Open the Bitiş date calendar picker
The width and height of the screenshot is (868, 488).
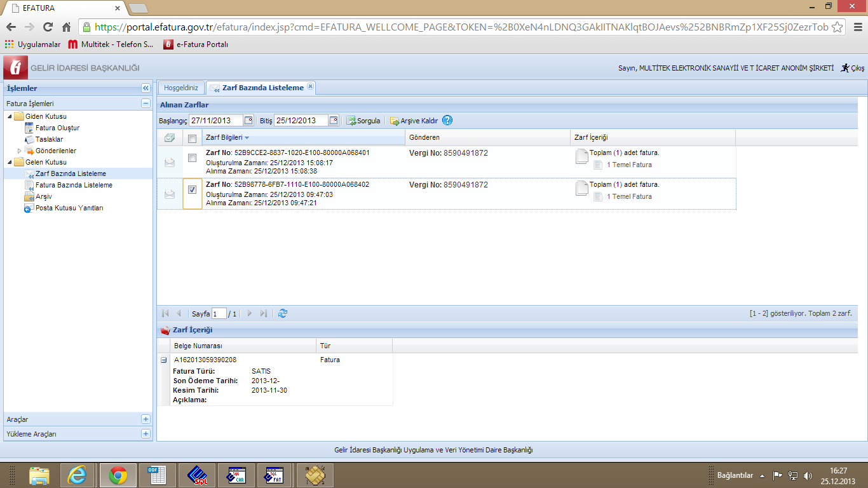[x=334, y=121]
